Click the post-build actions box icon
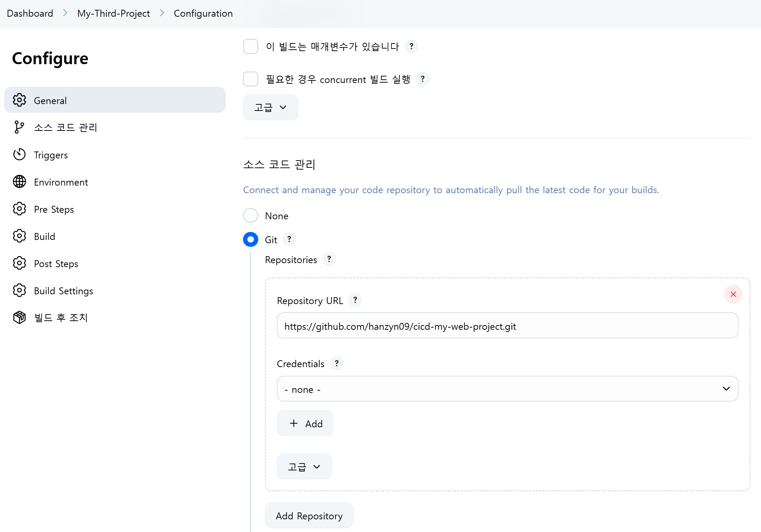 pos(19,317)
